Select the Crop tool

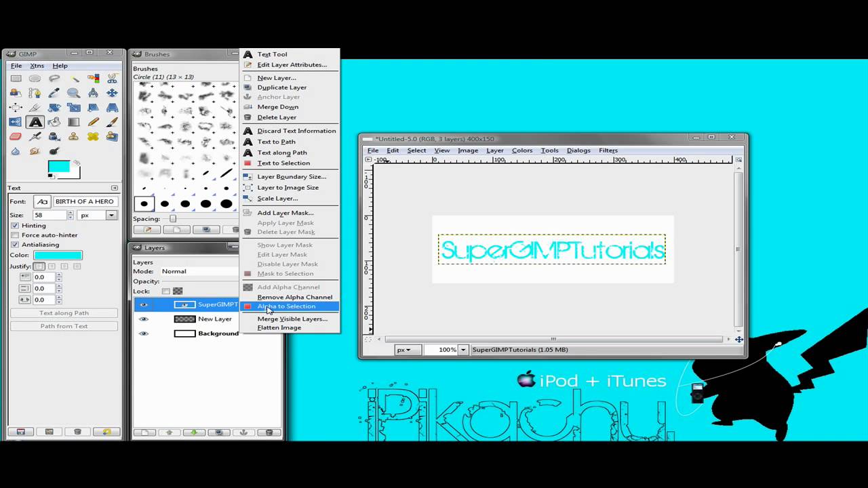coord(16,107)
